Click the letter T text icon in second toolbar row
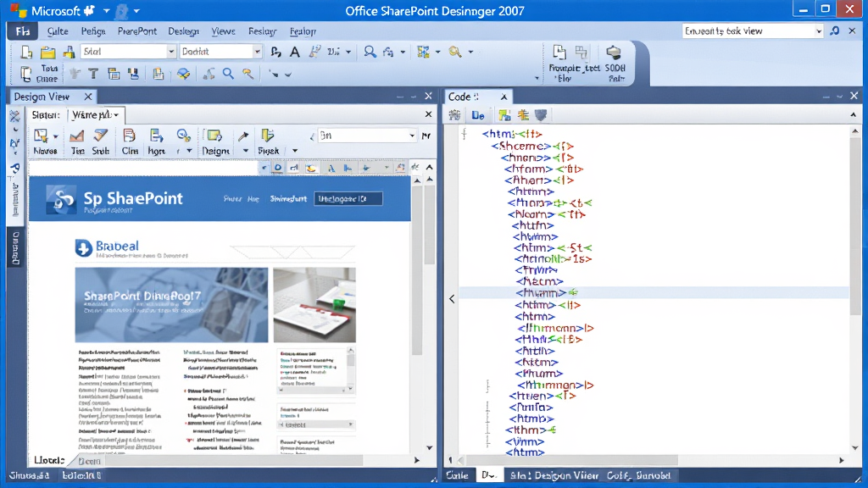The height and width of the screenshot is (488, 868). (93, 74)
